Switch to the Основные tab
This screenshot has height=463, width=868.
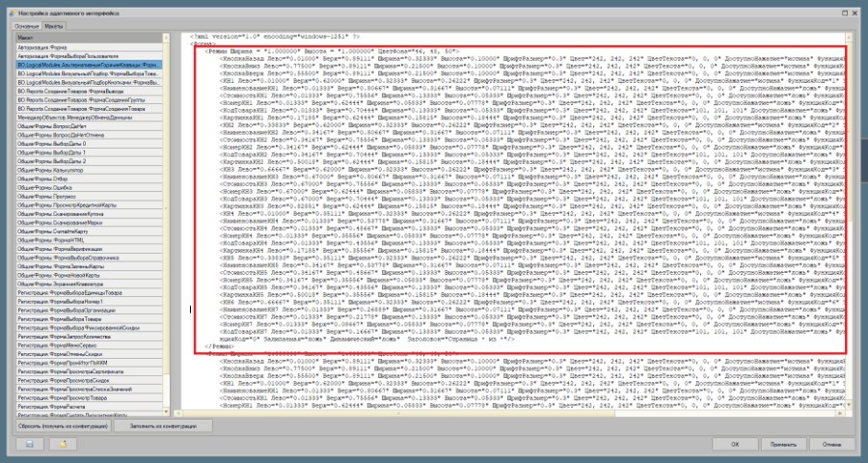click(27, 26)
